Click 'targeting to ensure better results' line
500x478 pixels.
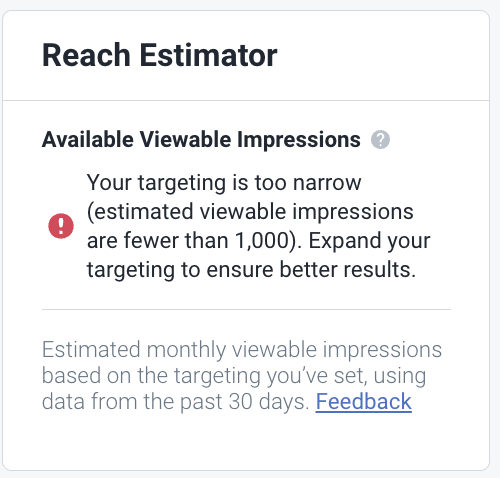251,270
